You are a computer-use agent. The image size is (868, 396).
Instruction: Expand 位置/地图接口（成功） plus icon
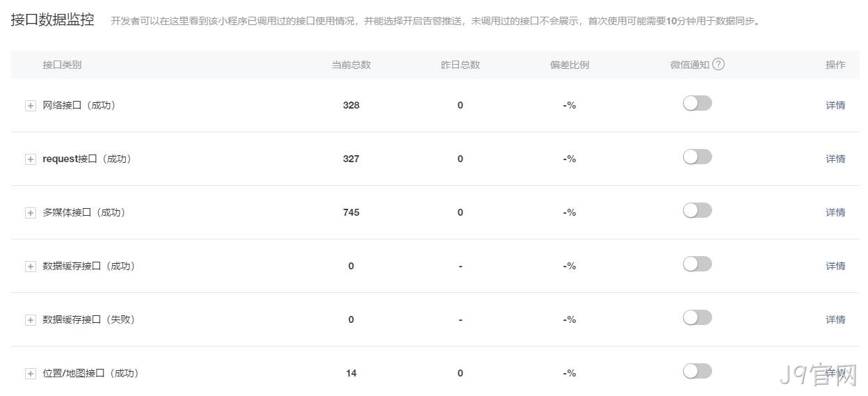pos(31,374)
